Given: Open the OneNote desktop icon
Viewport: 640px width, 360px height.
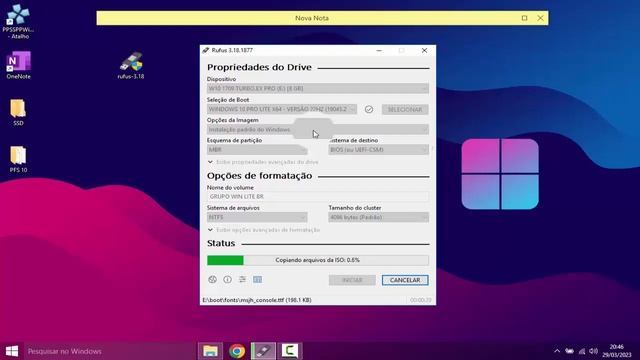Looking at the screenshot, I should [x=18, y=65].
